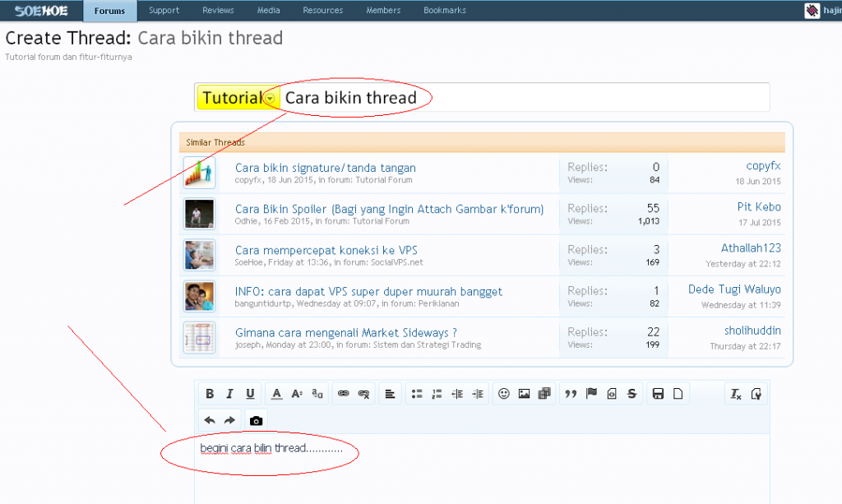This screenshot has width=842, height=504.
Task: Apply strikethrough formatting
Action: click(x=631, y=394)
